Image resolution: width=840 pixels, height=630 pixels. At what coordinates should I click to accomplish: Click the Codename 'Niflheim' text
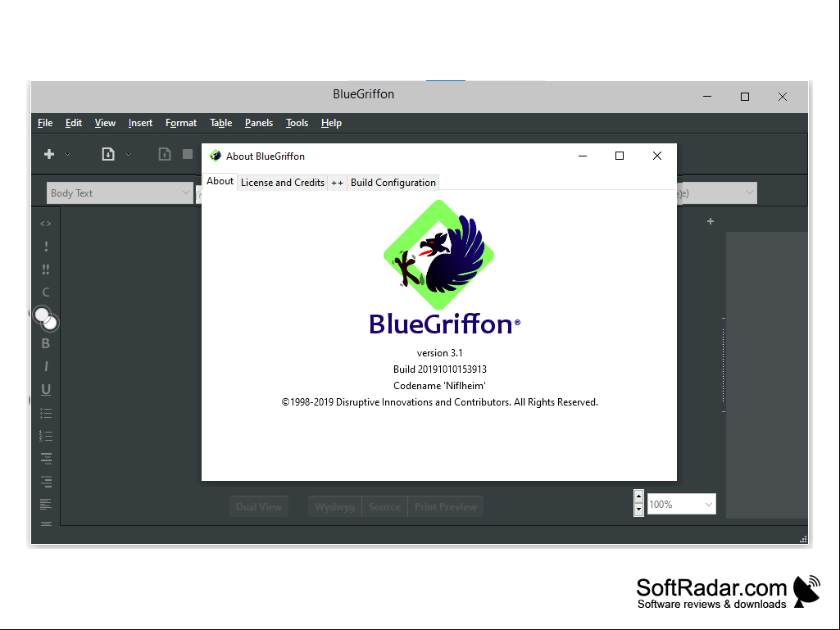coord(439,386)
